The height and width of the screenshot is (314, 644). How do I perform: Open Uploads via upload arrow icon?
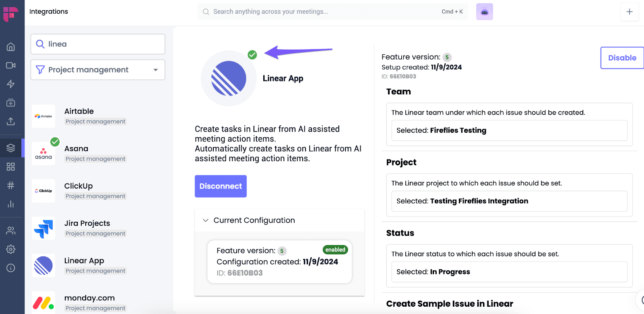(11, 121)
